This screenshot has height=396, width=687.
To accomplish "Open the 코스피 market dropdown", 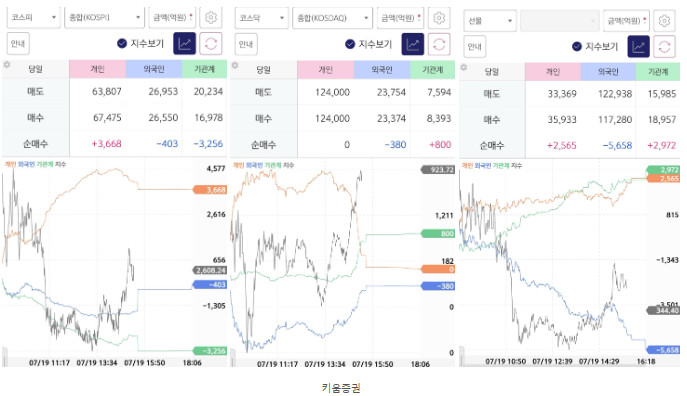I will tap(34, 17).
